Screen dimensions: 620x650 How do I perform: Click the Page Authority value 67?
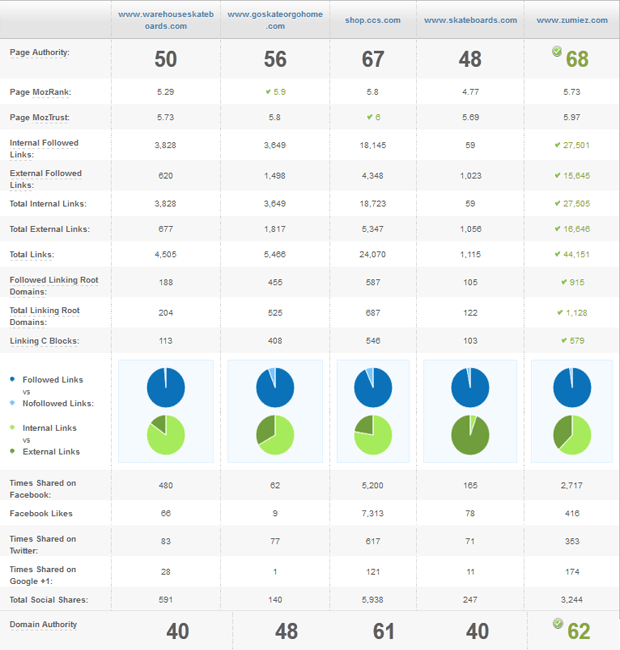click(373, 59)
